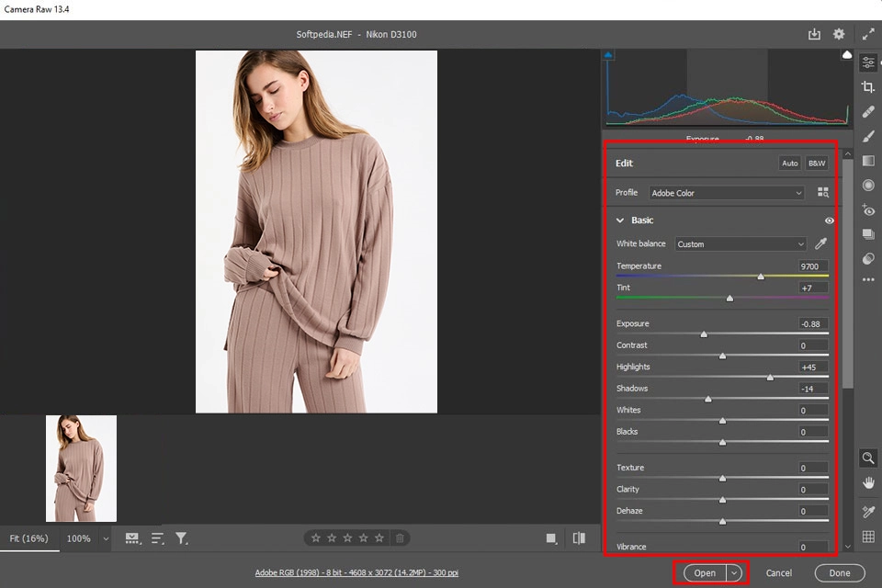Collapse the Basic panel section
The image size is (882, 588).
point(621,220)
